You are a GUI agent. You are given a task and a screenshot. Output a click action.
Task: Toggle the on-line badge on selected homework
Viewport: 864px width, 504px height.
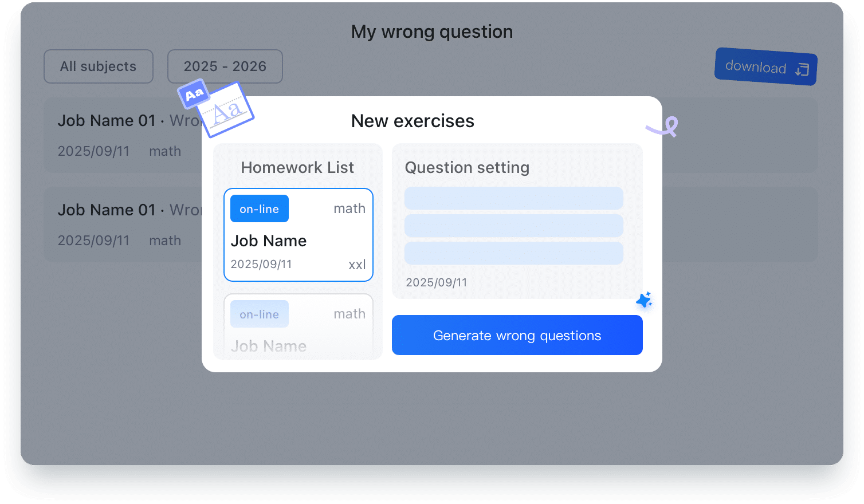point(259,208)
